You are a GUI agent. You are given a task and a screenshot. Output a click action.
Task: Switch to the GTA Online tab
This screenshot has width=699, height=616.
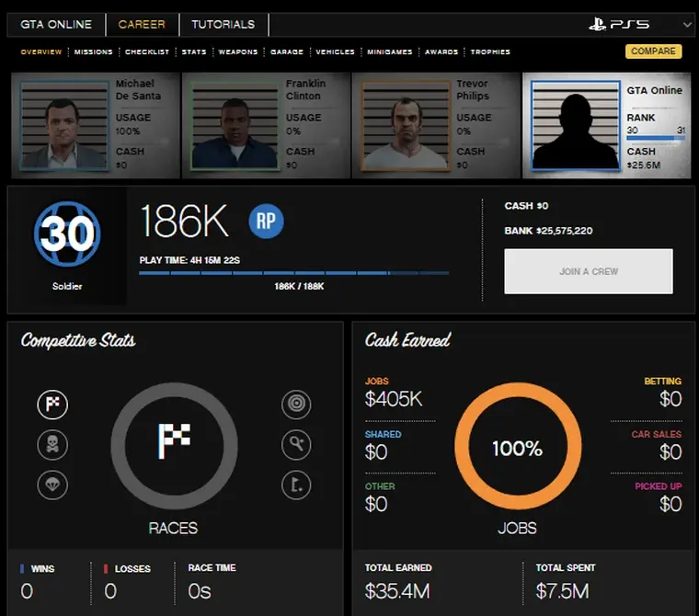[x=57, y=25]
